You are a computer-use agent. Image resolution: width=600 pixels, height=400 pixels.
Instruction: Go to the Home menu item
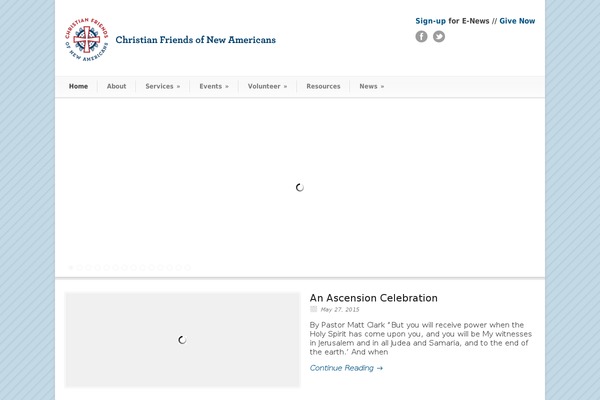tap(78, 87)
